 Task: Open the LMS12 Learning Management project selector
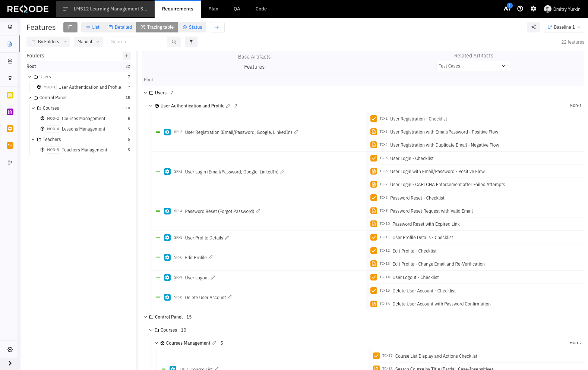(x=105, y=9)
